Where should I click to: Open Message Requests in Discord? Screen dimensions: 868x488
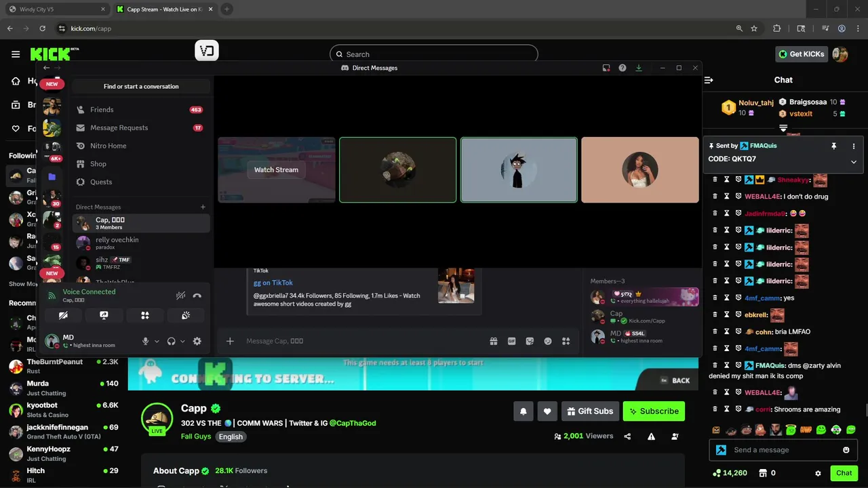[x=141, y=127]
